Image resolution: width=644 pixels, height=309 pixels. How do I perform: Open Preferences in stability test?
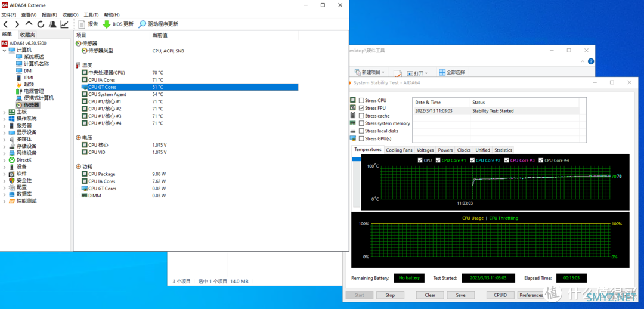click(531, 295)
